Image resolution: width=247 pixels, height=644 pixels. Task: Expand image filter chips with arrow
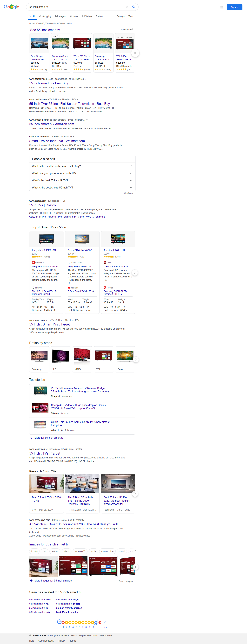(x=135, y=551)
